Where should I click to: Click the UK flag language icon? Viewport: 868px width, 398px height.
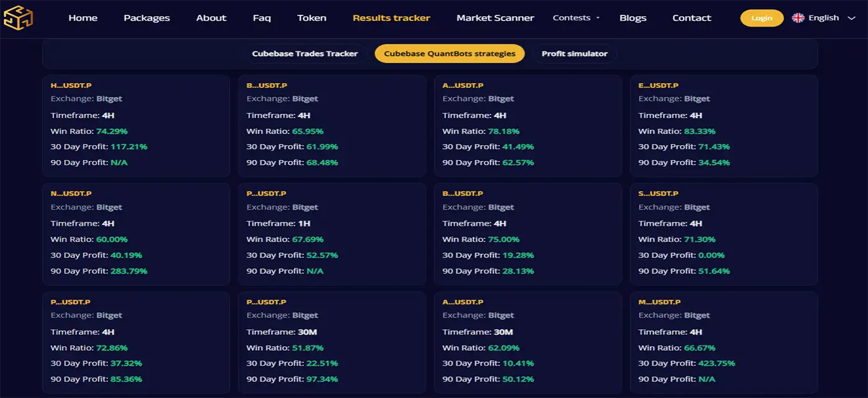798,18
